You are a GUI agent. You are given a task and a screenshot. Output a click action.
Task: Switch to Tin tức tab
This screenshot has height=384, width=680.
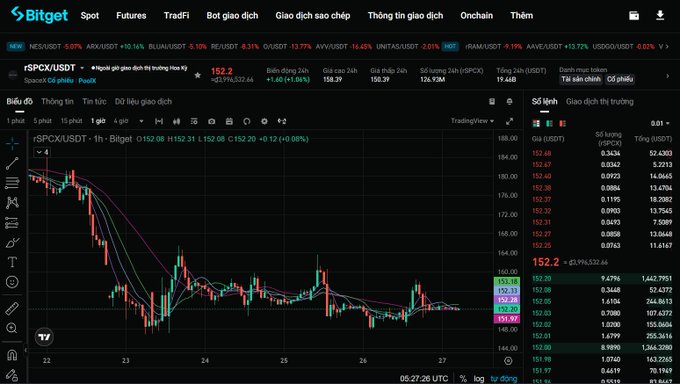pyautogui.click(x=94, y=102)
